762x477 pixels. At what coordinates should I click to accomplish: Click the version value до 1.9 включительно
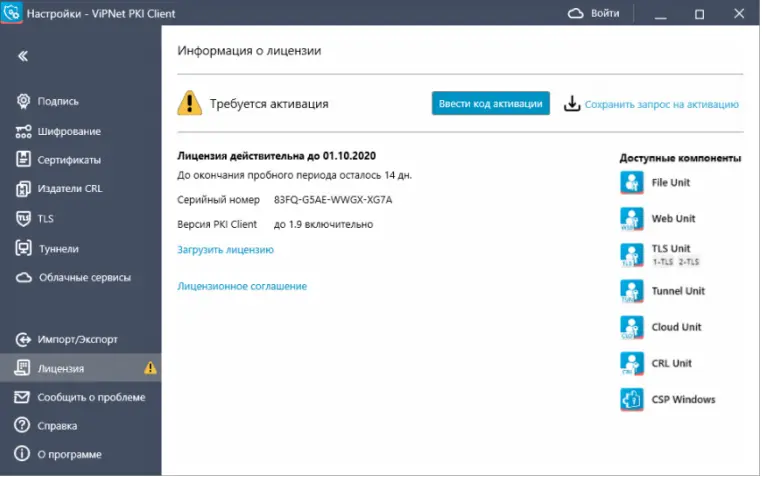click(x=323, y=224)
